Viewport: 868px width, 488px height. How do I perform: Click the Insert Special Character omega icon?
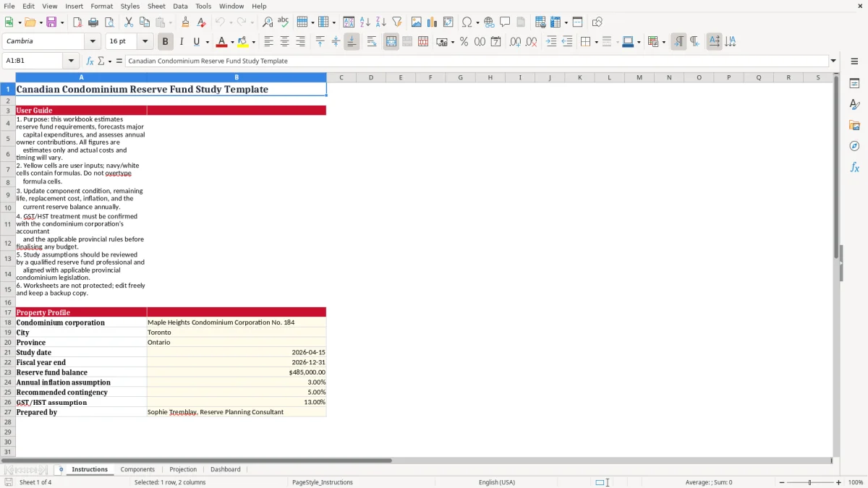pos(467,22)
